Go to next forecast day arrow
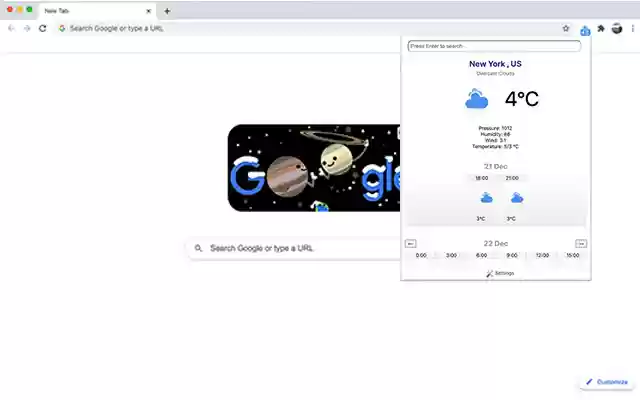The height and width of the screenshot is (400, 640). point(581,244)
